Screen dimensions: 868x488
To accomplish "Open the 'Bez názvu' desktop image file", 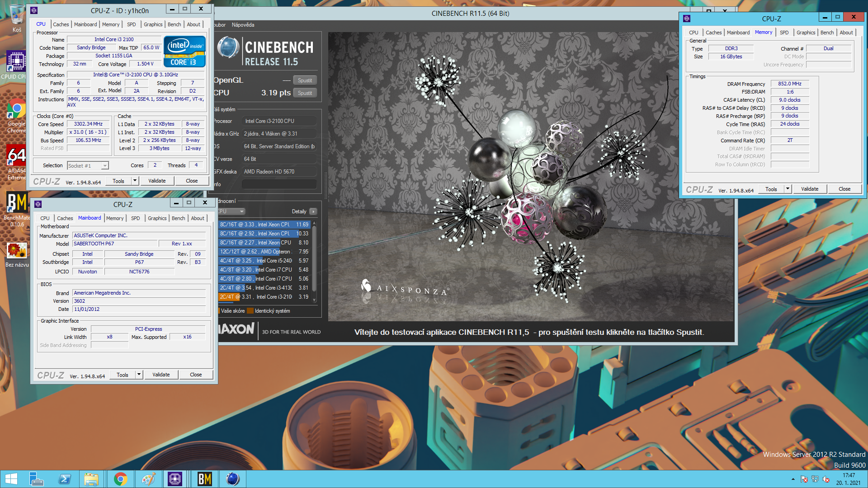I will click(x=17, y=255).
